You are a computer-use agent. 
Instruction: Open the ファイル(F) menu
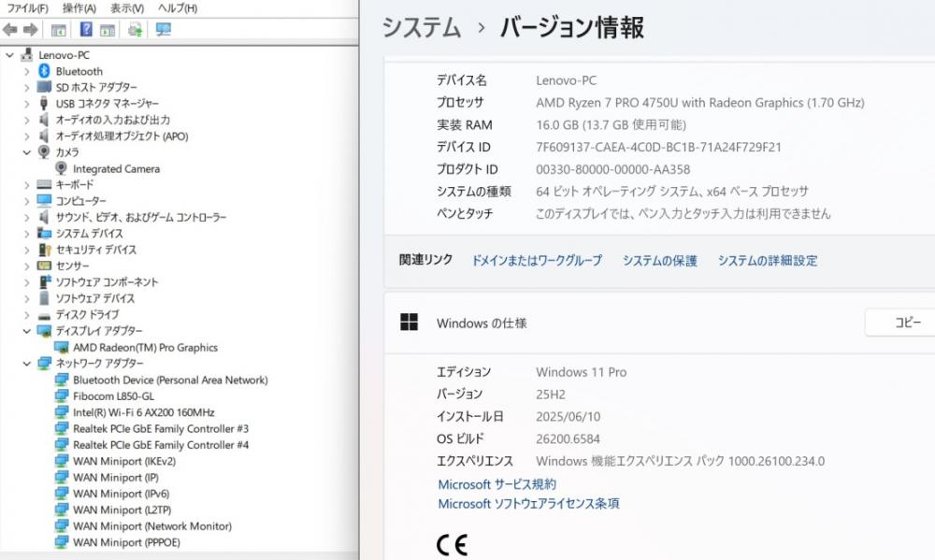(27, 7)
